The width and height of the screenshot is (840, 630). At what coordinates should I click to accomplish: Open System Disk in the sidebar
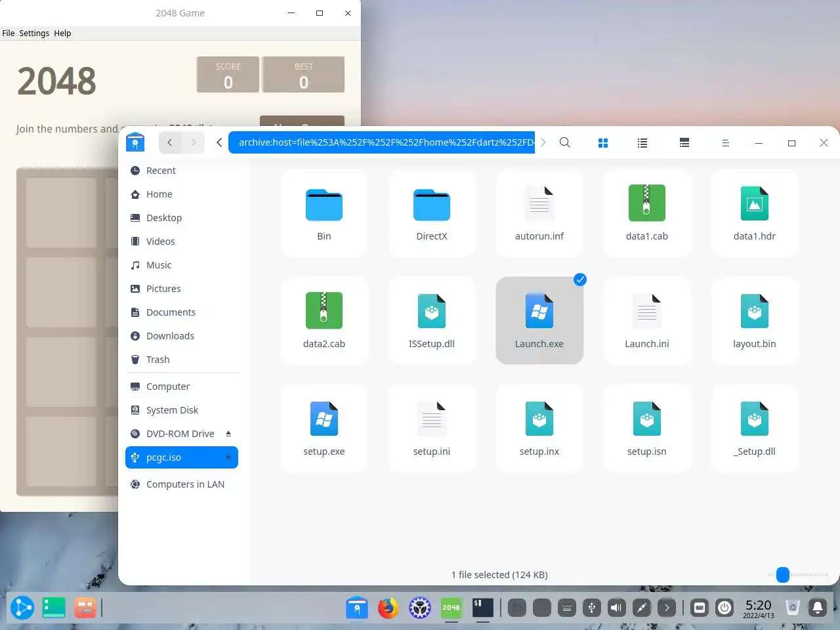point(181,410)
